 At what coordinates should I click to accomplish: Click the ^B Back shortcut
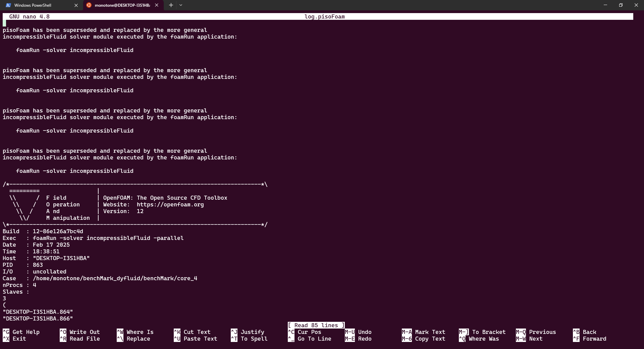tap(585, 332)
